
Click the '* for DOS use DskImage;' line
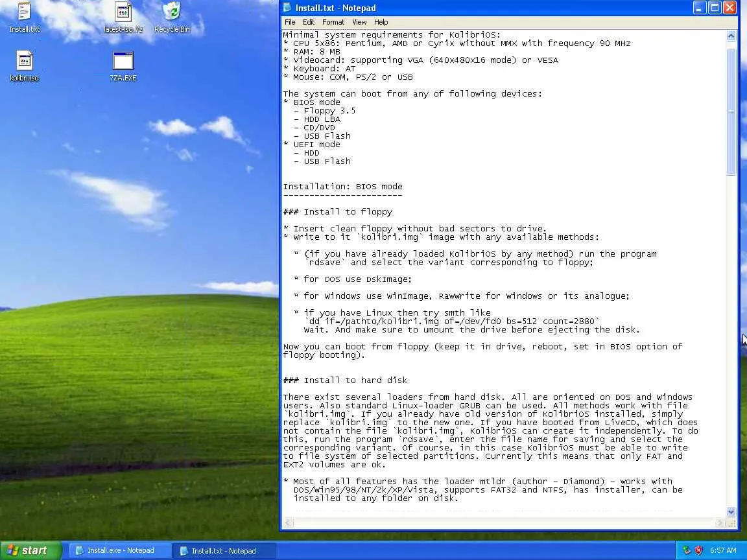[x=353, y=279]
